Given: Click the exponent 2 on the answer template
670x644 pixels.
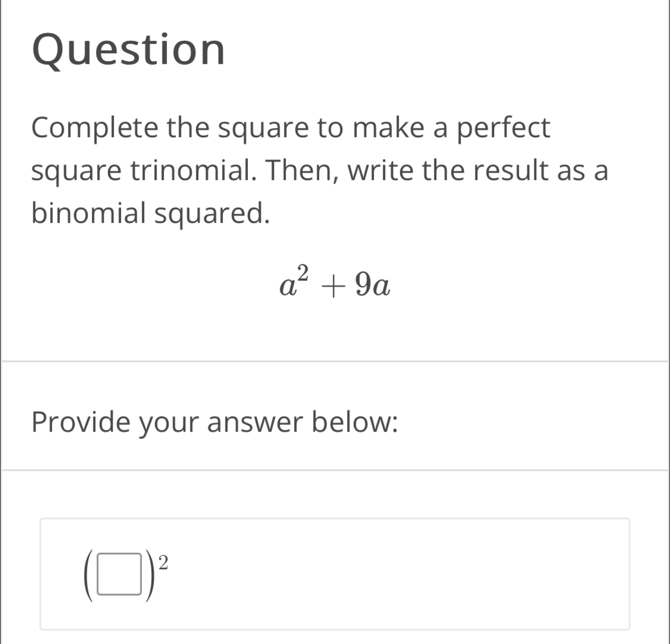Looking at the screenshot, I should (x=163, y=563).
